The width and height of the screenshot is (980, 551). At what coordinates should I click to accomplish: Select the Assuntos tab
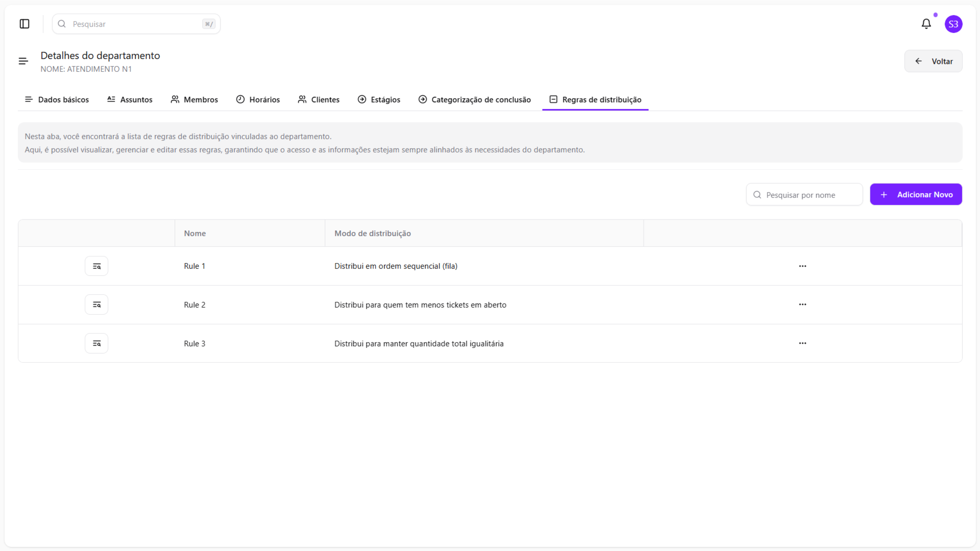pos(130,100)
